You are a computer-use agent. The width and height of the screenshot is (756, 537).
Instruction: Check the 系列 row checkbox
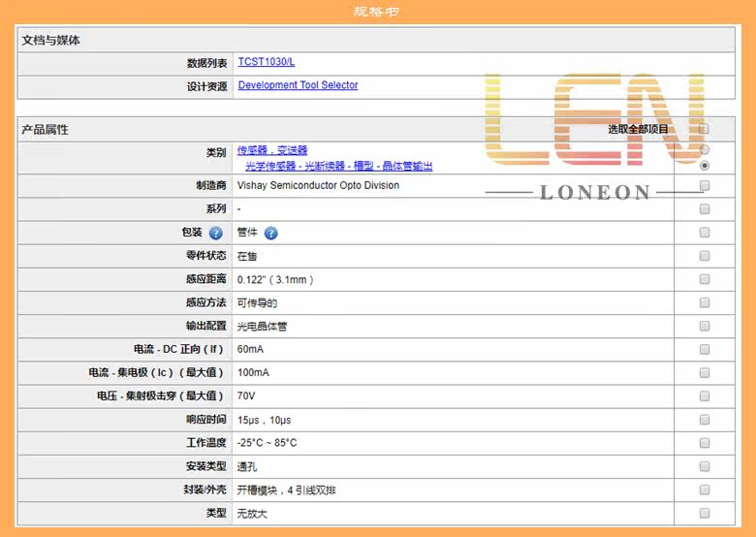pyautogui.click(x=705, y=208)
